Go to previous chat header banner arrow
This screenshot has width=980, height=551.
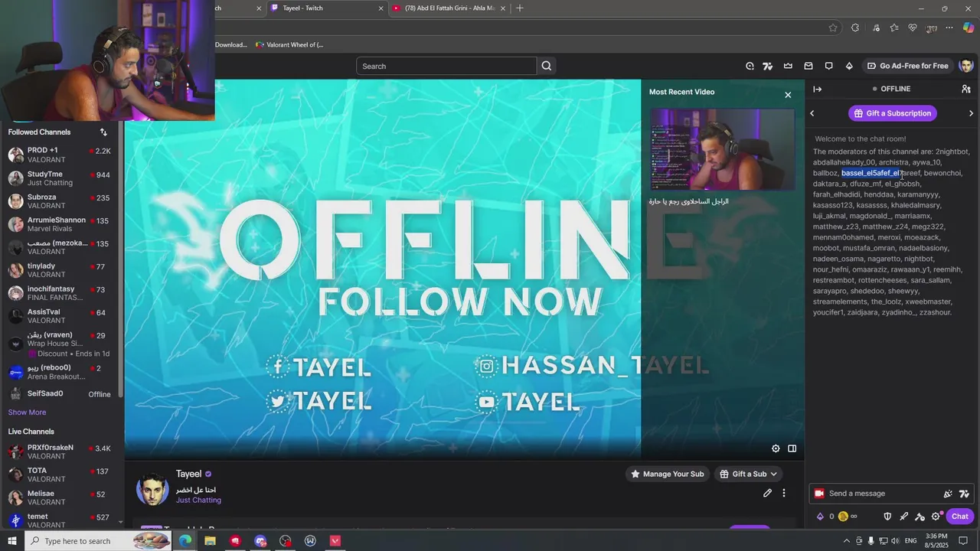[812, 113]
